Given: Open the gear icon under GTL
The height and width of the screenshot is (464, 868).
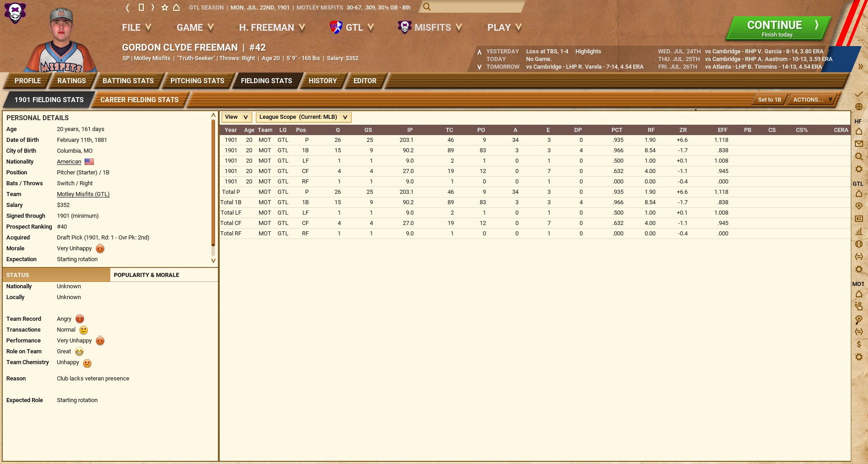Looking at the screenshot, I should pos(859,269).
